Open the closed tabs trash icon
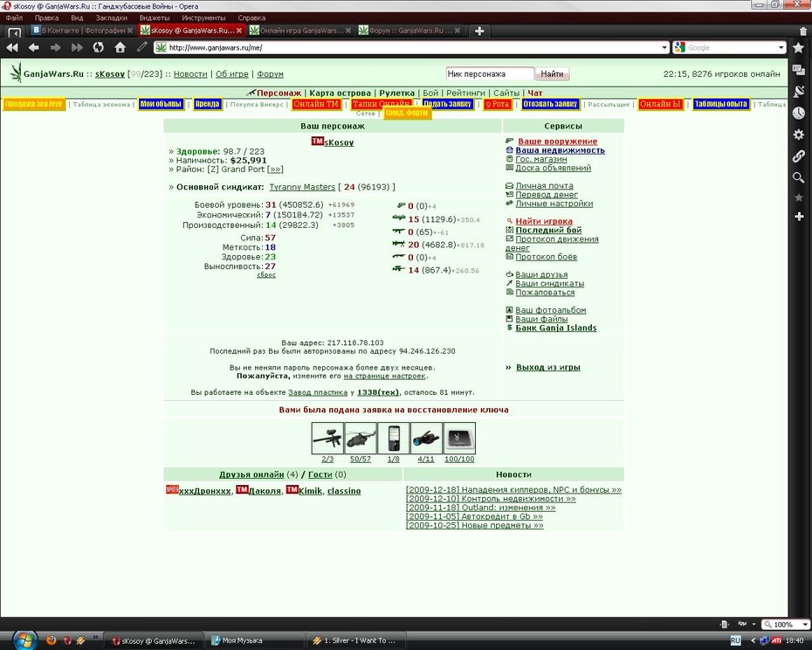This screenshot has width=812, height=650. coord(803,31)
